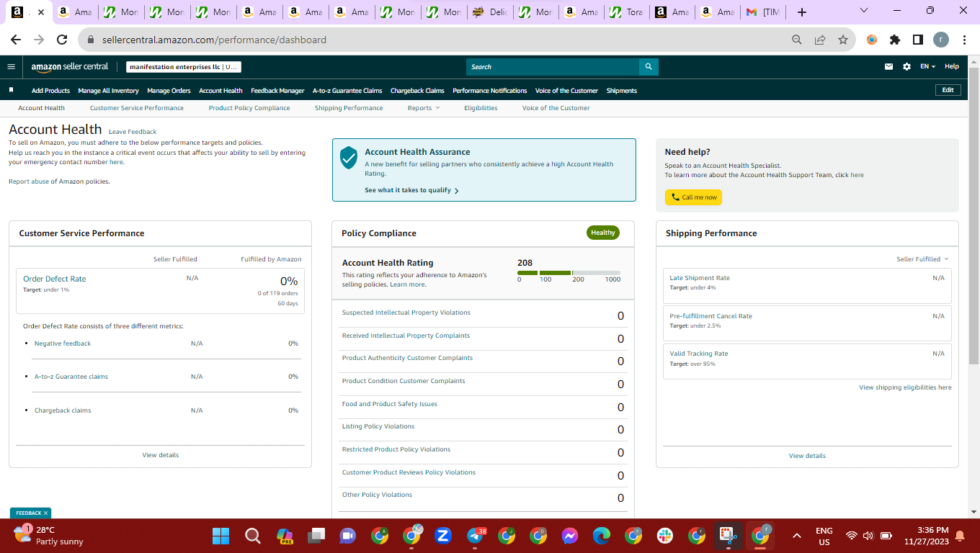Open View shipping eligibilities here
The height and width of the screenshot is (553, 980).
[x=905, y=387]
